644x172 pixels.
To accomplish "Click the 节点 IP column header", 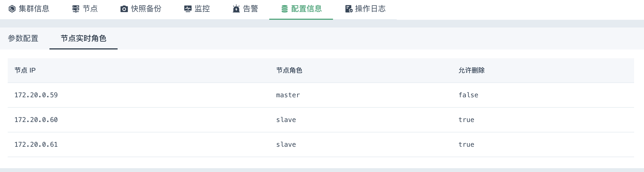I will coord(25,70).
